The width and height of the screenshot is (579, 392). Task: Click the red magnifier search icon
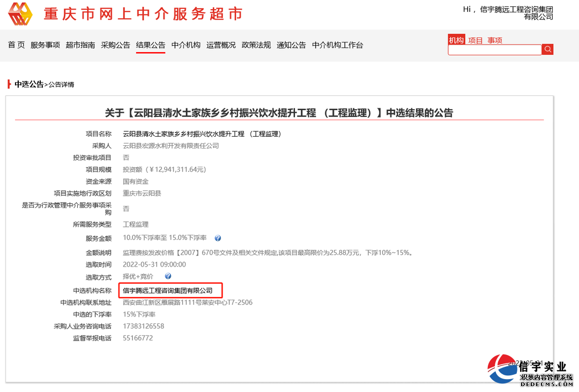pyautogui.click(x=547, y=49)
